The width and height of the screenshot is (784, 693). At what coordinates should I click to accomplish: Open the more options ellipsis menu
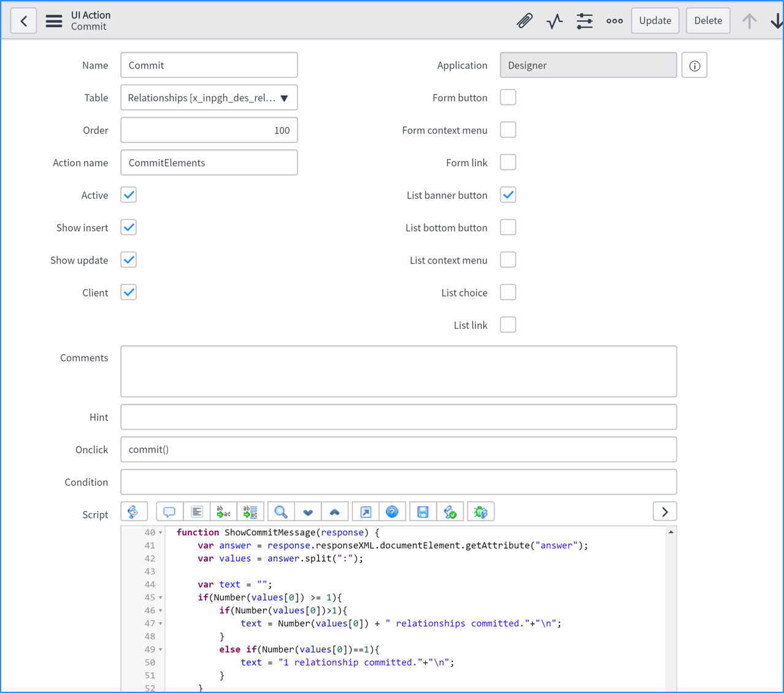coord(614,21)
